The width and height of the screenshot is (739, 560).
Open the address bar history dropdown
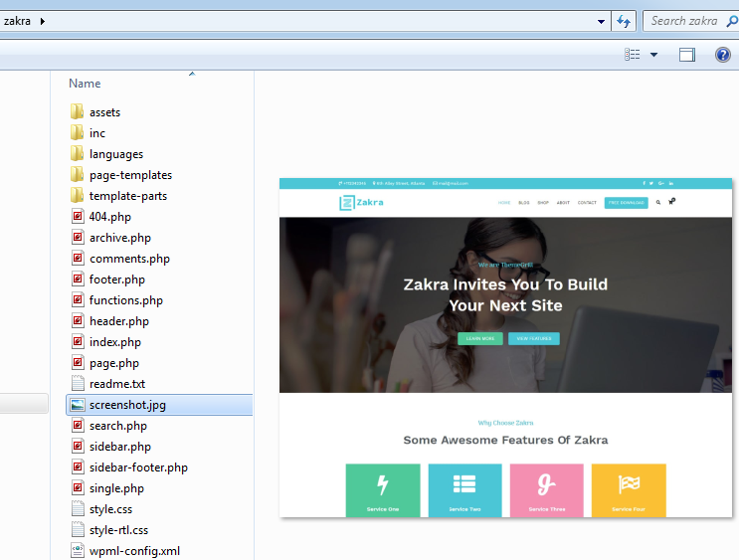point(601,21)
